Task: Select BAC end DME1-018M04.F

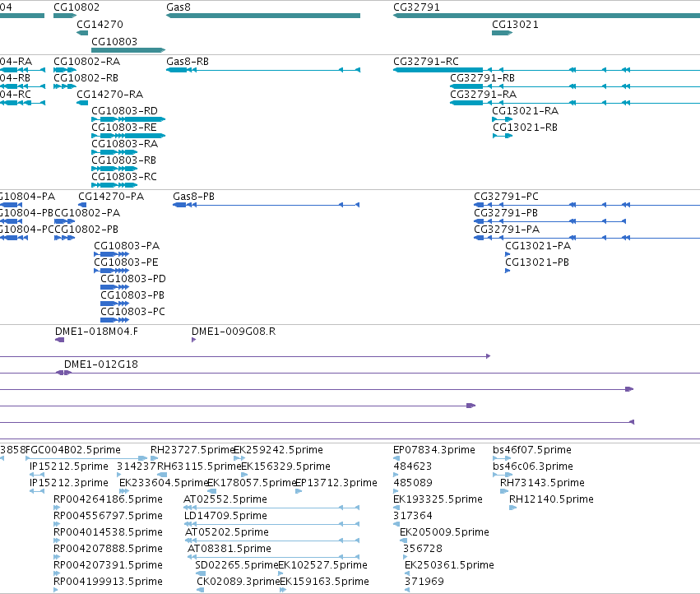Action: click(96, 332)
